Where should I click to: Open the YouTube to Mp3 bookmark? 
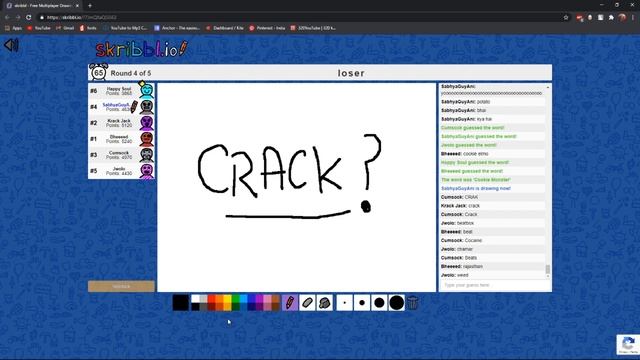click(x=125, y=28)
